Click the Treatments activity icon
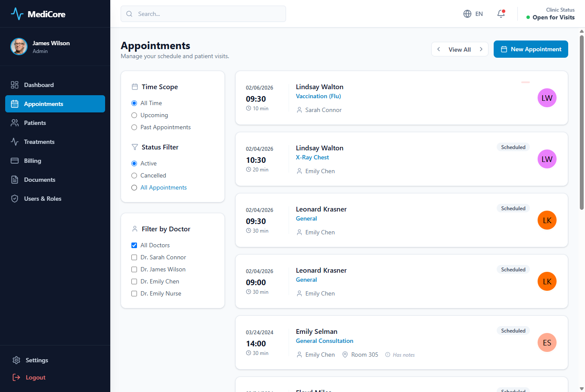This screenshot has height=392, width=585. (15, 142)
